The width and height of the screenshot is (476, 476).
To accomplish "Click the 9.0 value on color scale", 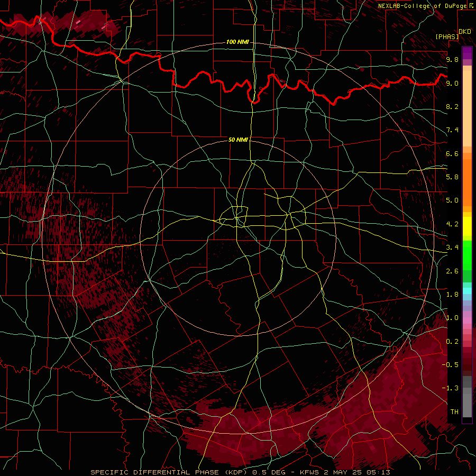I will (x=452, y=83).
